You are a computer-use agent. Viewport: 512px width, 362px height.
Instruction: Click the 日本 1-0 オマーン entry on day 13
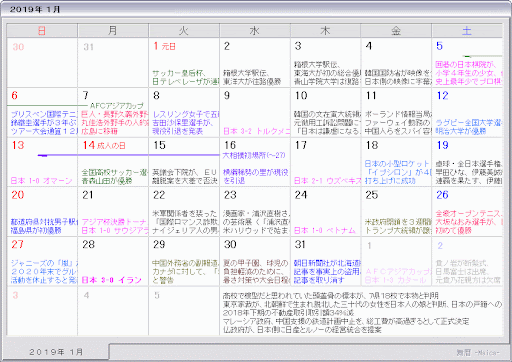coord(41,181)
